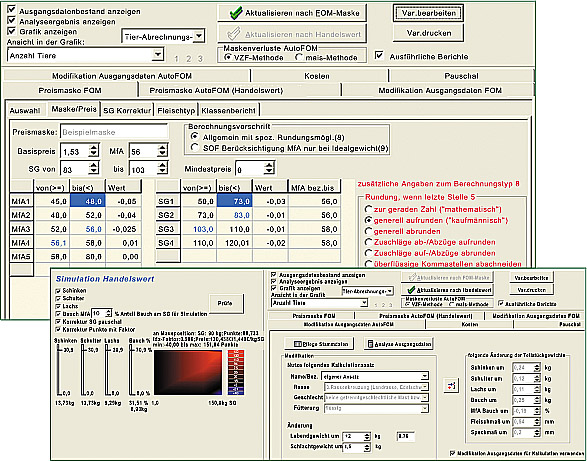Click the Lebendgewicht um spinner arrows
Viewport: 587px width, 461px height.
[367, 437]
